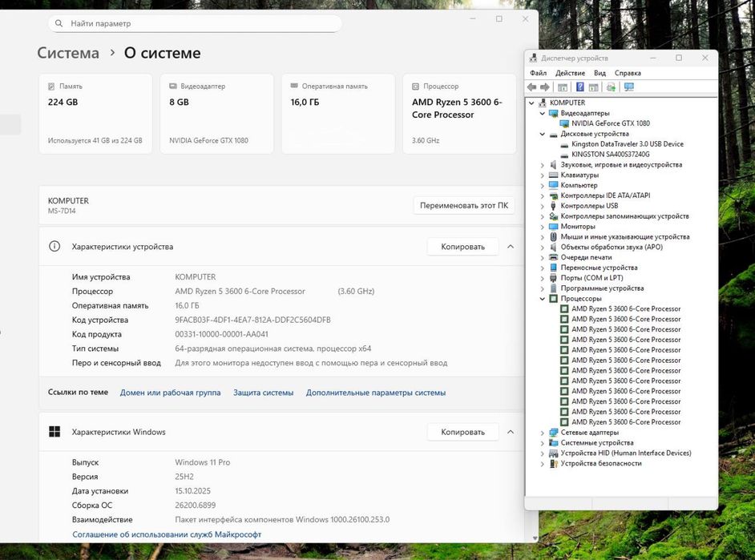The height and width of the screenshot is (560, 755).
Task: Click device code 9FACB03F-4DF1-4EA7-812A-DDF2C5604DFB
Action: pyautogui.click(x=252, y=320)
